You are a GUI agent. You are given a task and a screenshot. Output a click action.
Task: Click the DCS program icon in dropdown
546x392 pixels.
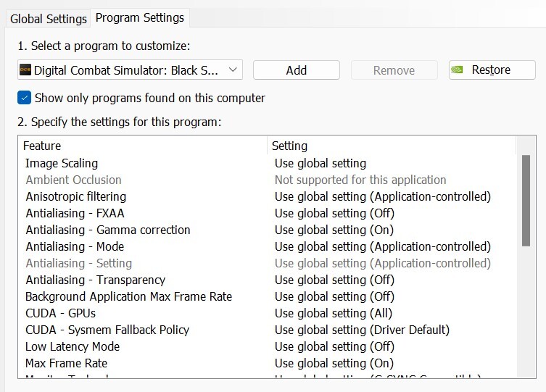click(25, 70)
